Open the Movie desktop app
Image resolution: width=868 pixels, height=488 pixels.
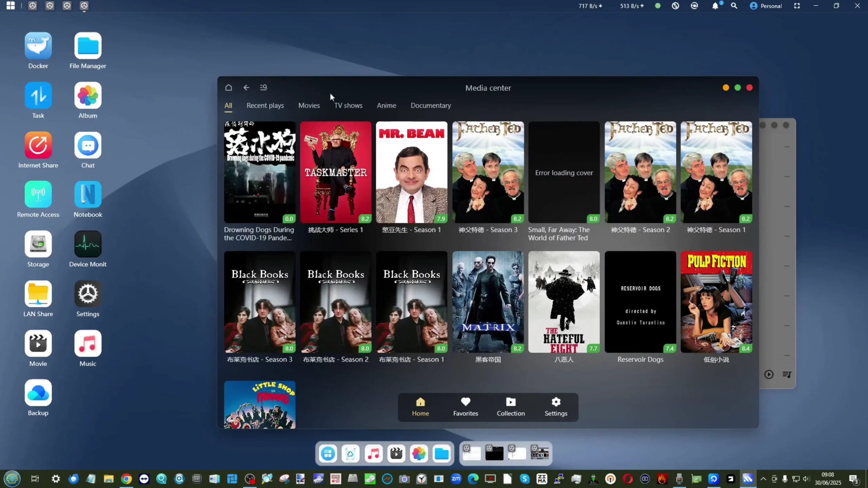click(x=38, y=343)
